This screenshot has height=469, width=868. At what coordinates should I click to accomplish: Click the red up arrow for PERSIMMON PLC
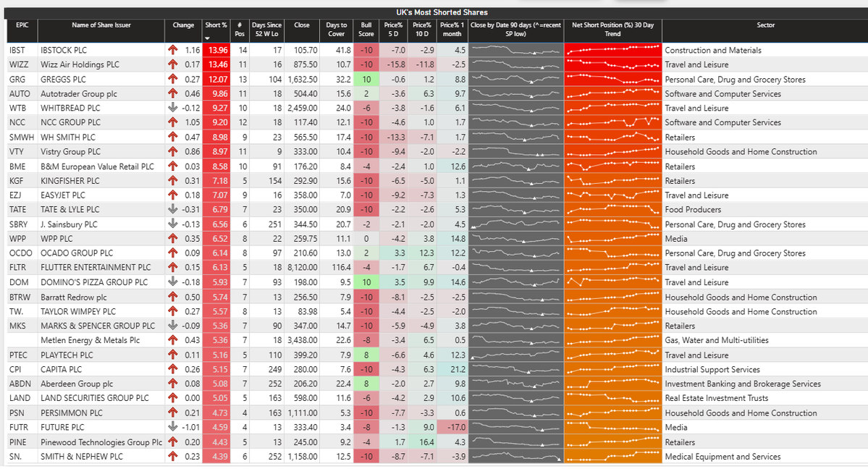click(x=174, y=413)
